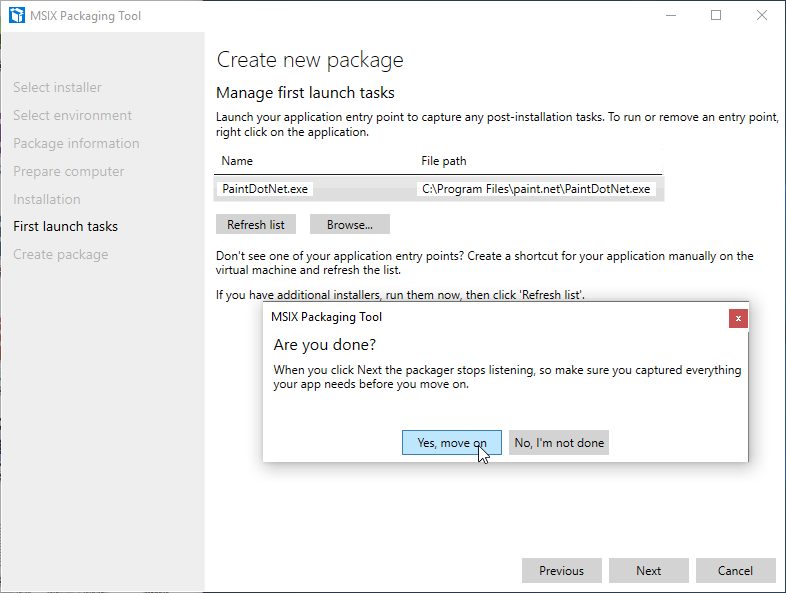786x593 pixels.
Task: Proceed with the Next button
Action: pos(648,570)
